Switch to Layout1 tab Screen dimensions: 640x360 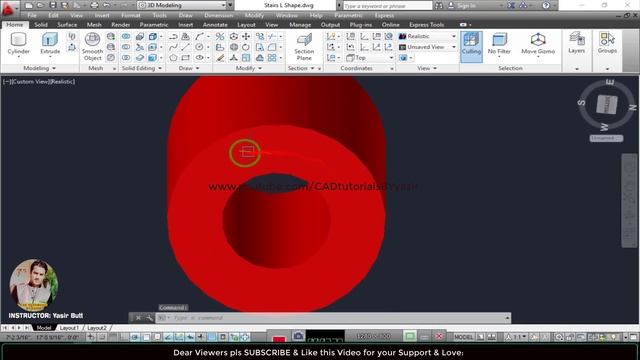[x=69, y=328]
